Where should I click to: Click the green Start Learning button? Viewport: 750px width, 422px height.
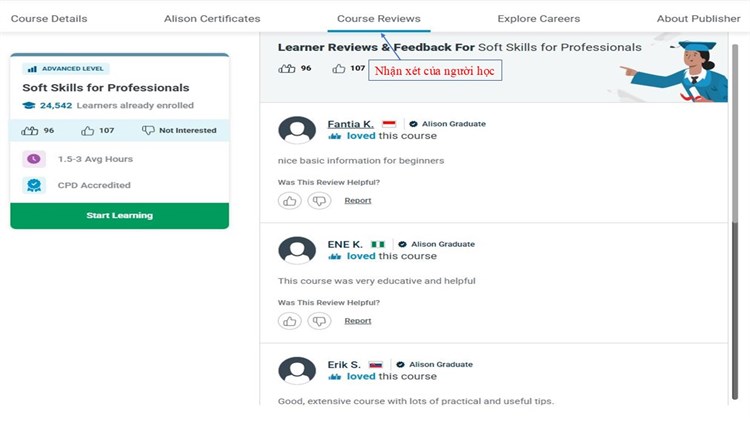120,215
